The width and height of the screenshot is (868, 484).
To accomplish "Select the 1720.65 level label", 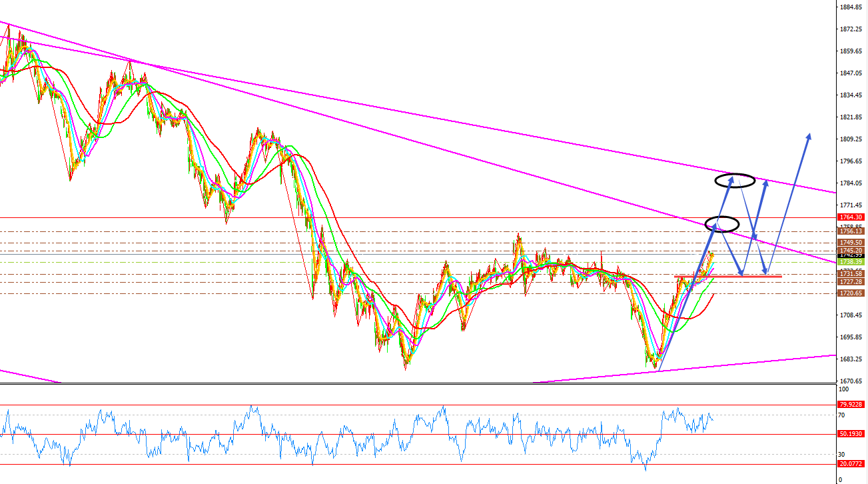I will (x=851, y=293).
